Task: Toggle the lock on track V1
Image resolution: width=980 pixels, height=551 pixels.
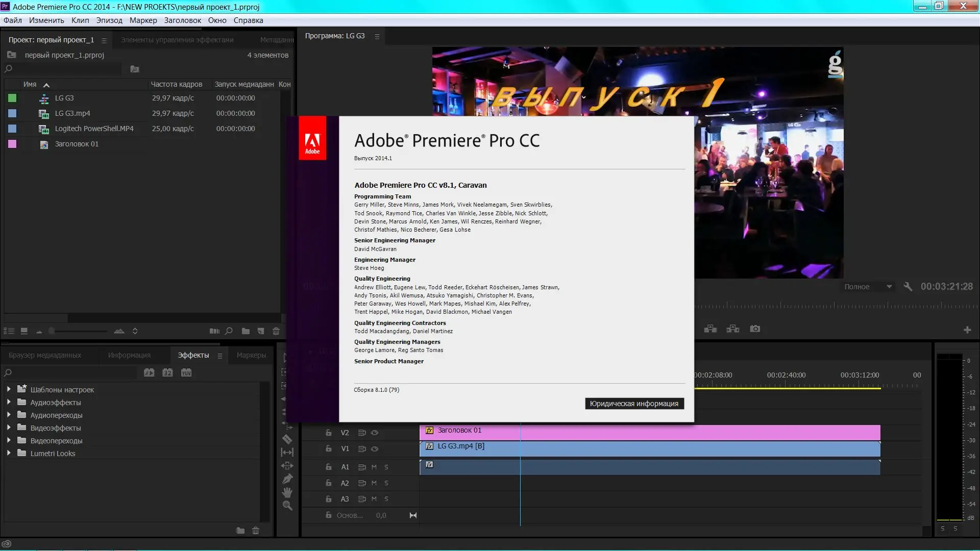Action: 329,448
